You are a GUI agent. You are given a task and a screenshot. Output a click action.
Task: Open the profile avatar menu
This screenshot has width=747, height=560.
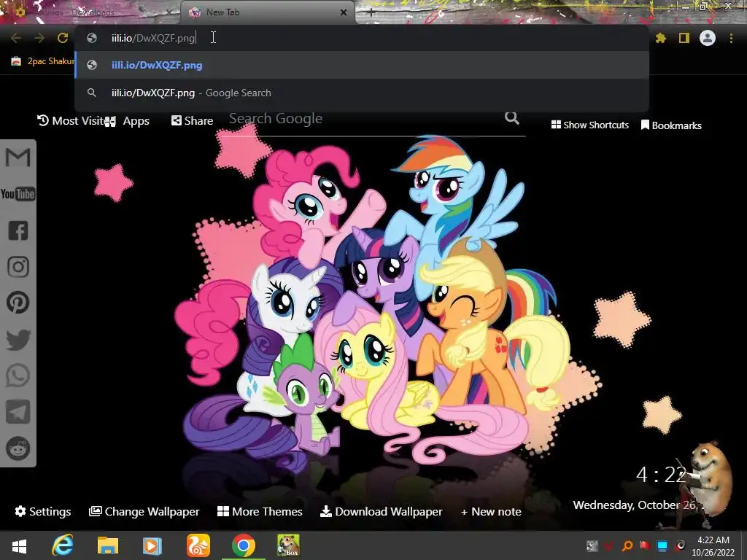708,38
